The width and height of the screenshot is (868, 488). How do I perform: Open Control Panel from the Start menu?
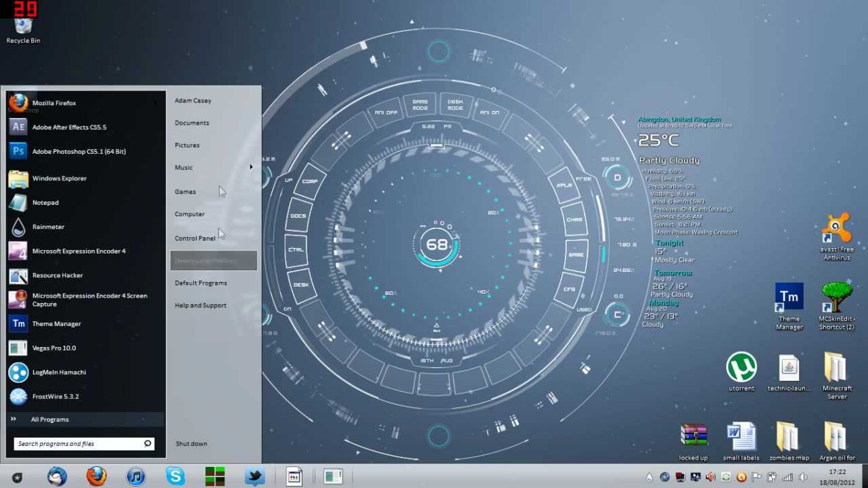pyautogui.click(x=195, y=239)
